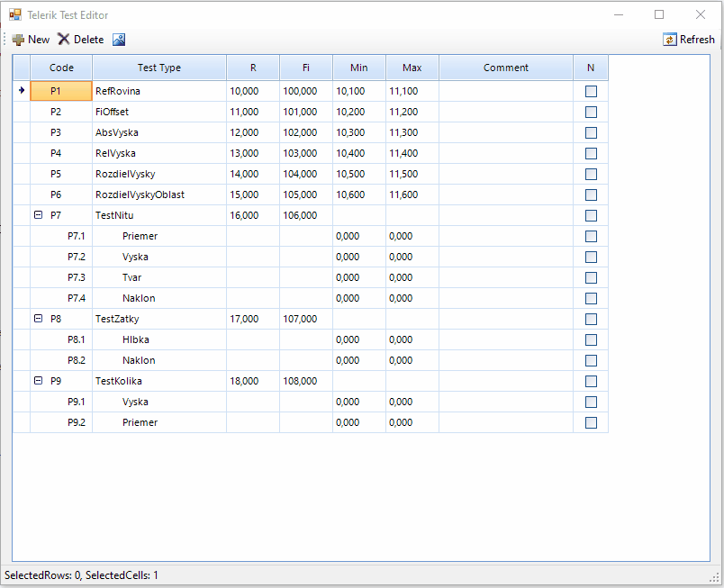Check the N checkbox for row P1
Viewport: 724px width, 588px height.
591,91
